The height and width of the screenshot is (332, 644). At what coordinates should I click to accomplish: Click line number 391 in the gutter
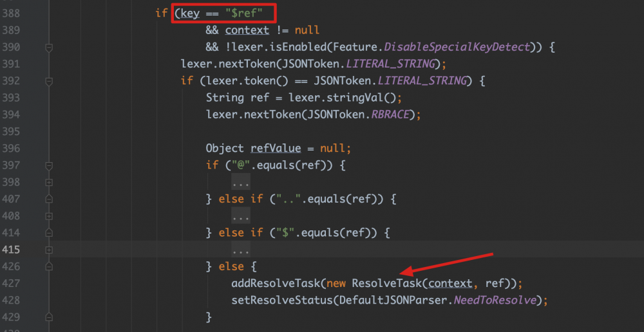11,64
